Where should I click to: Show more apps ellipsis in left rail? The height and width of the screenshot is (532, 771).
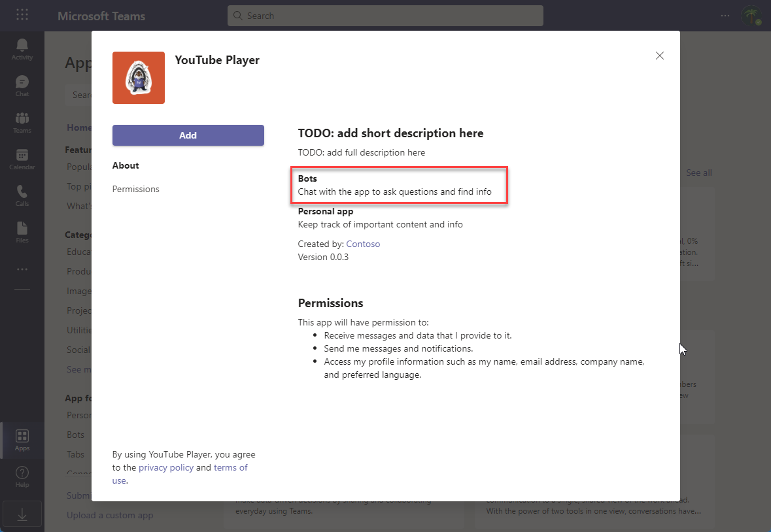(x=22, y=269)
